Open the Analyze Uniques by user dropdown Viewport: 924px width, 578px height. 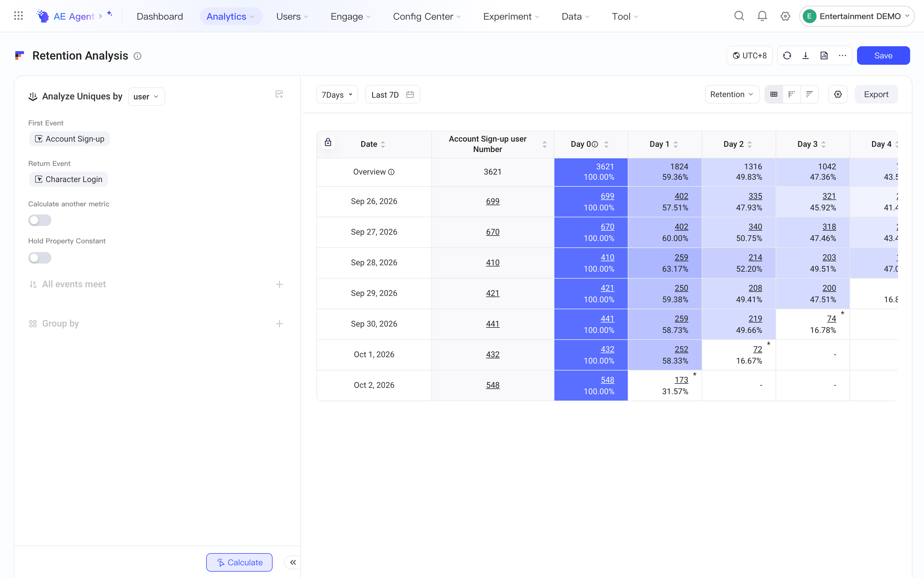click(146, 97)
